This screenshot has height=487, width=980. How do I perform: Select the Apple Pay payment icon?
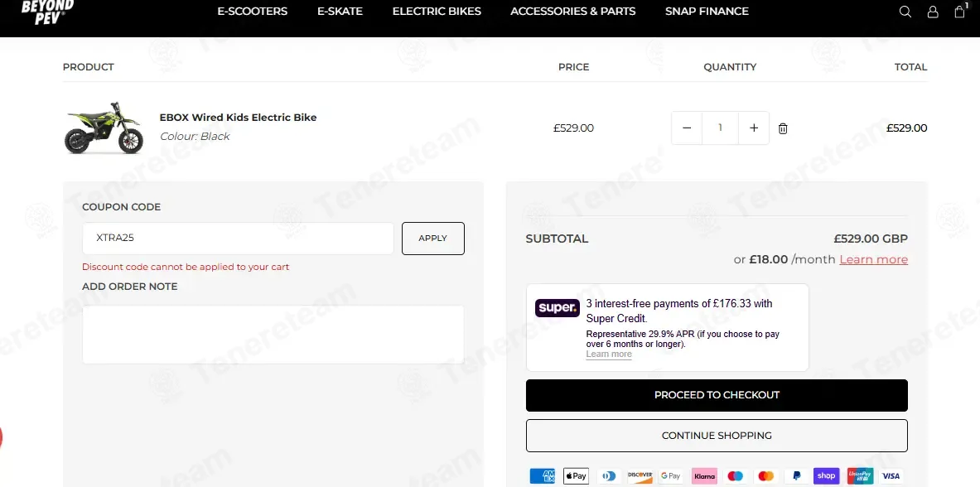pyautogui.click(x=576, y=475)
